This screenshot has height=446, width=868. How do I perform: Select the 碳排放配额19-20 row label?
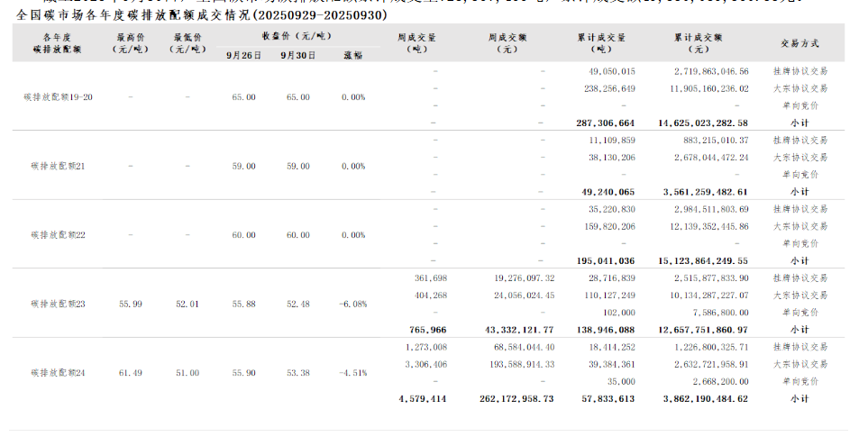pos(58,96)
